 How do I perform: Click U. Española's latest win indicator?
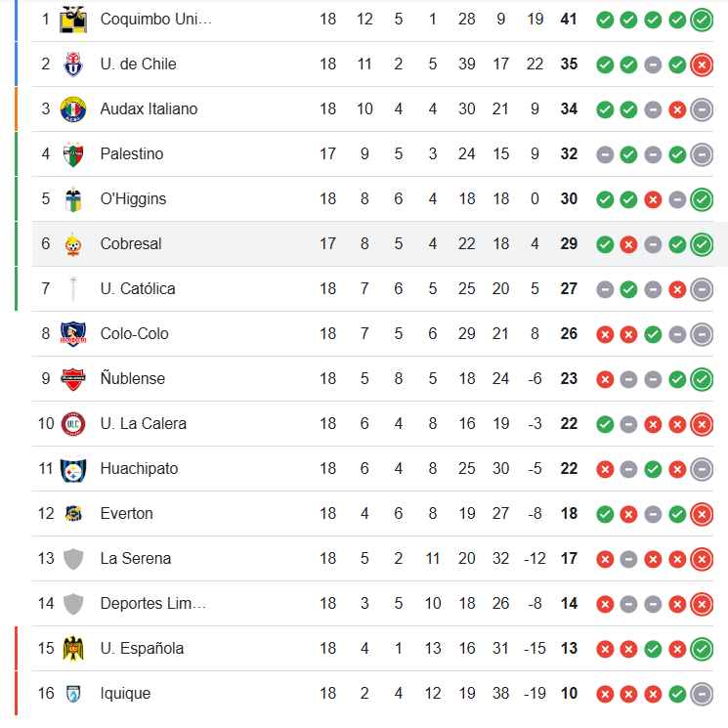(701, 649)
